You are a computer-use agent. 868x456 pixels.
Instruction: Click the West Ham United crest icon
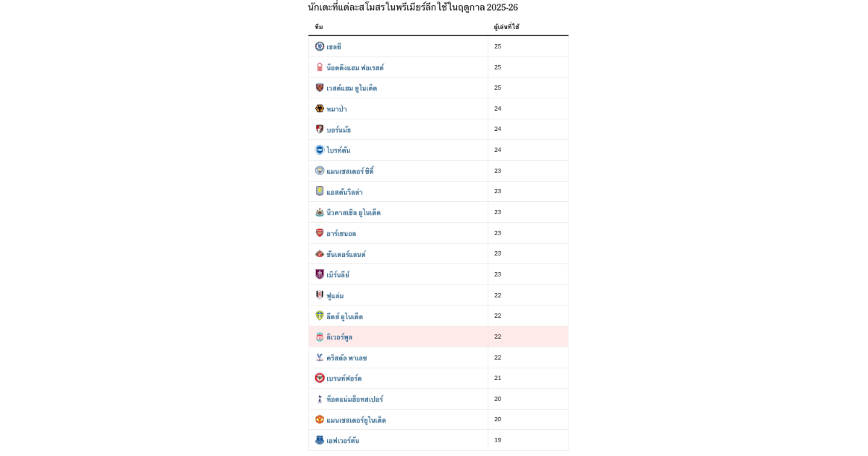click(320, 88)
